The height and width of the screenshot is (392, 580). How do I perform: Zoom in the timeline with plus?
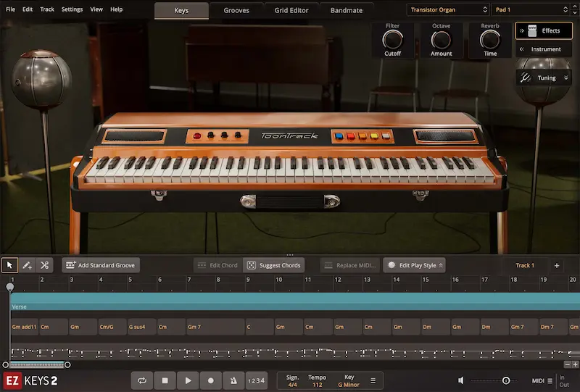point(575,364)
